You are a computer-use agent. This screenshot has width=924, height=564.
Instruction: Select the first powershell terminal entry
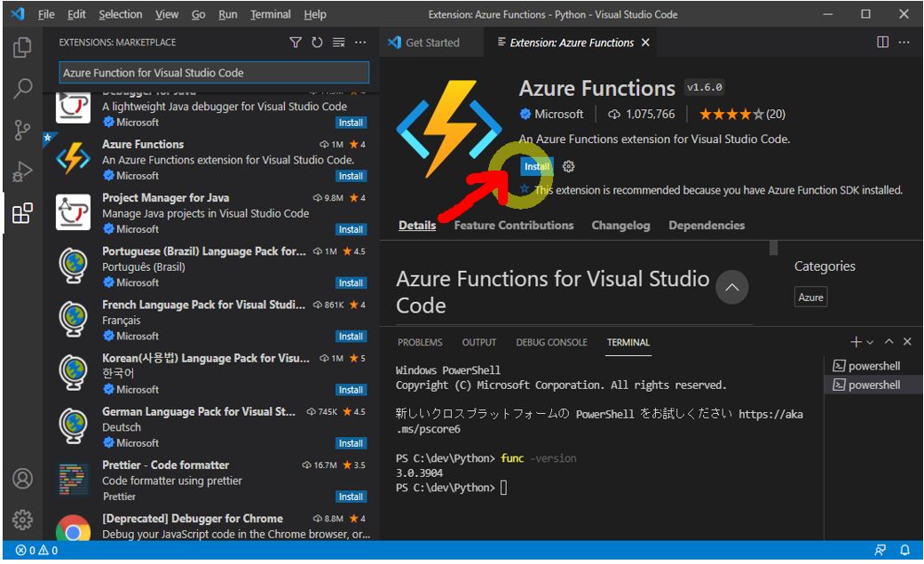[x=873, y=366]
